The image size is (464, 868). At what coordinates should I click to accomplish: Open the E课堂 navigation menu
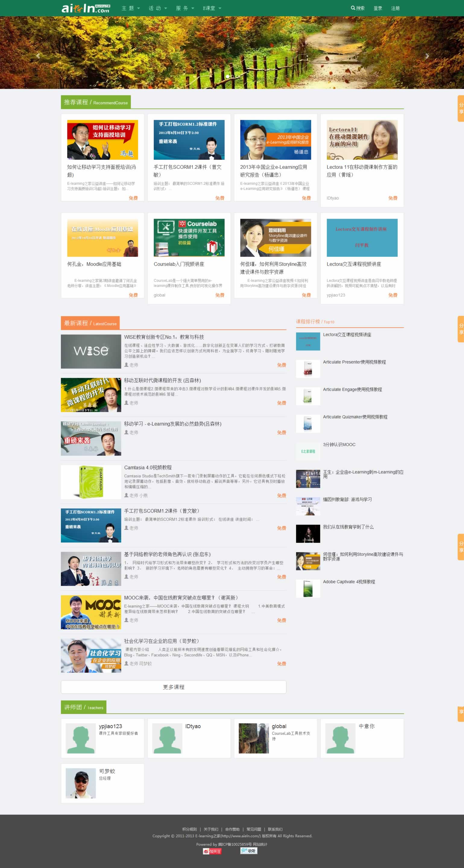click(x=212, y=8)
